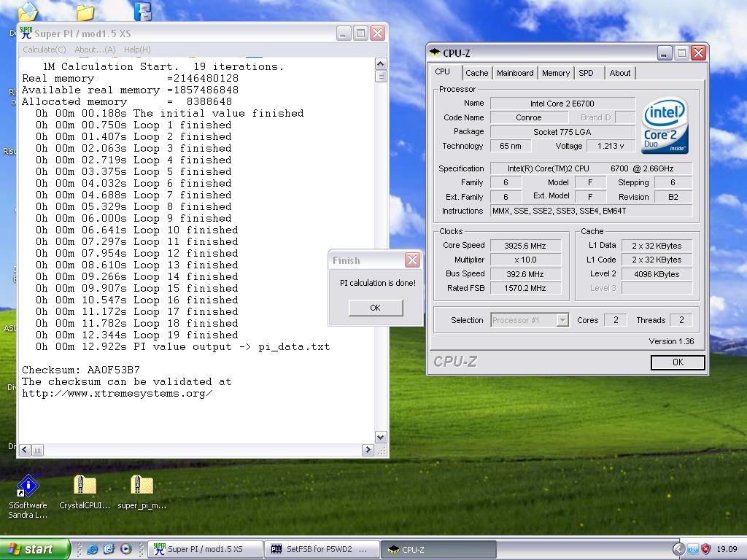
Task: Click the Rated FSB value '1570.2 MHz'
Action: 525,288
